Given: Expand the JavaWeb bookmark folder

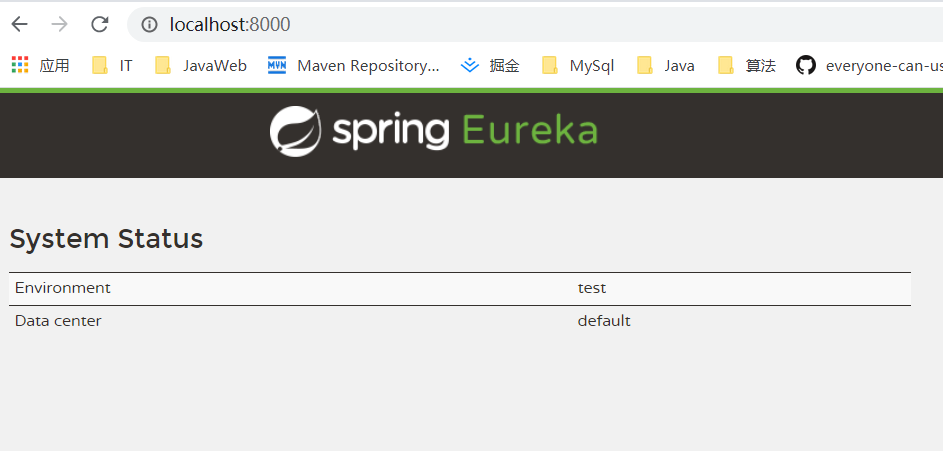Looking at the screenshot, I should click(201, 66).
